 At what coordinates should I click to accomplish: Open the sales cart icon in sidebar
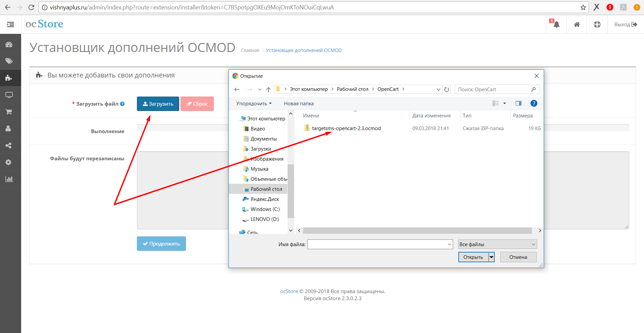click(9, 112)
